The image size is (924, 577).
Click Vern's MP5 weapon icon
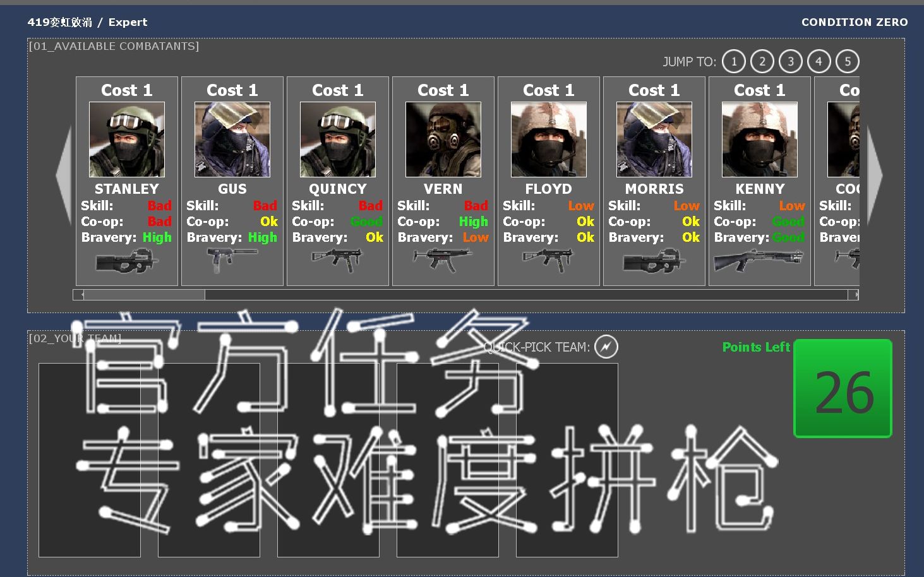click(443, 260)
